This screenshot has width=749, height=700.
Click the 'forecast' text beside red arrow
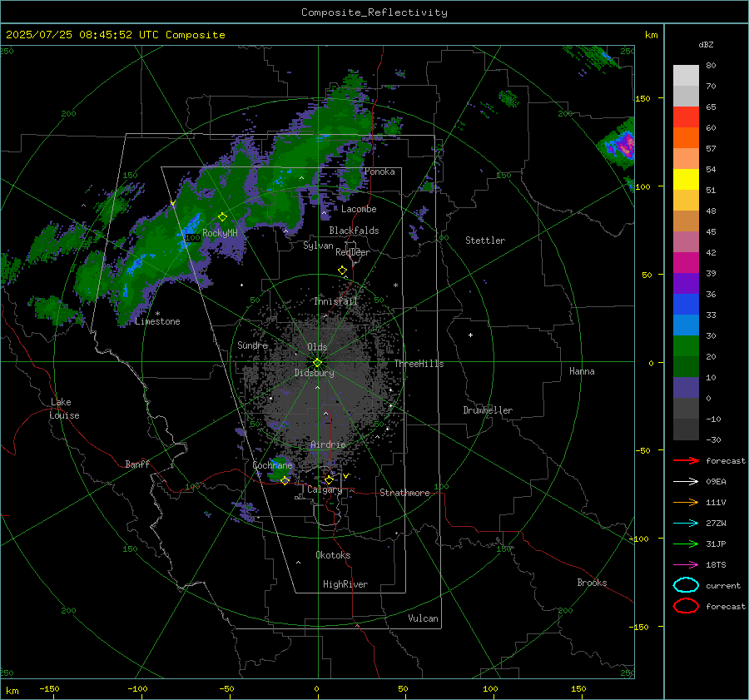pyautogui.click(x=726, y=461)
